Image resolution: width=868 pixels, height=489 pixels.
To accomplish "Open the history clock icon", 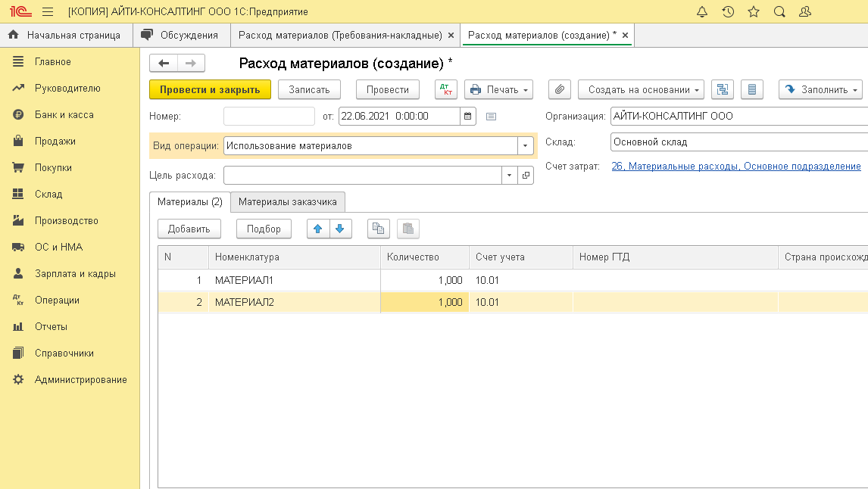I will point(727,12).
